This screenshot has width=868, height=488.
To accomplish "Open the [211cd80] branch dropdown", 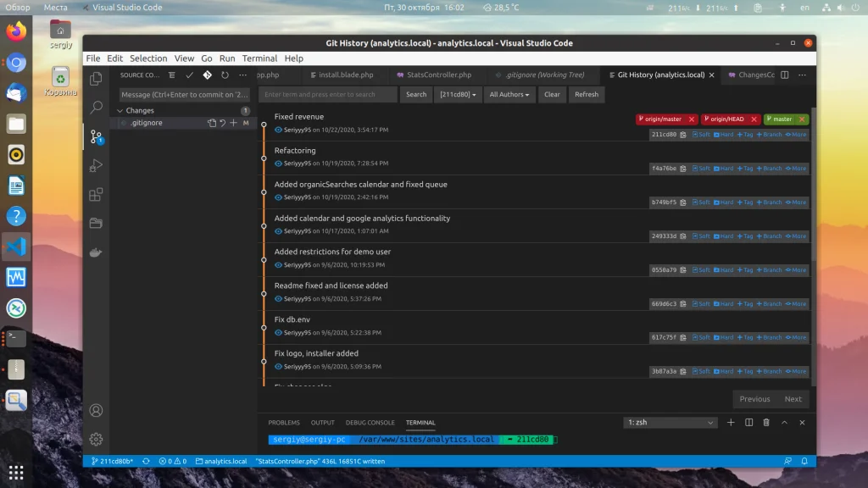I will (458, 95).
